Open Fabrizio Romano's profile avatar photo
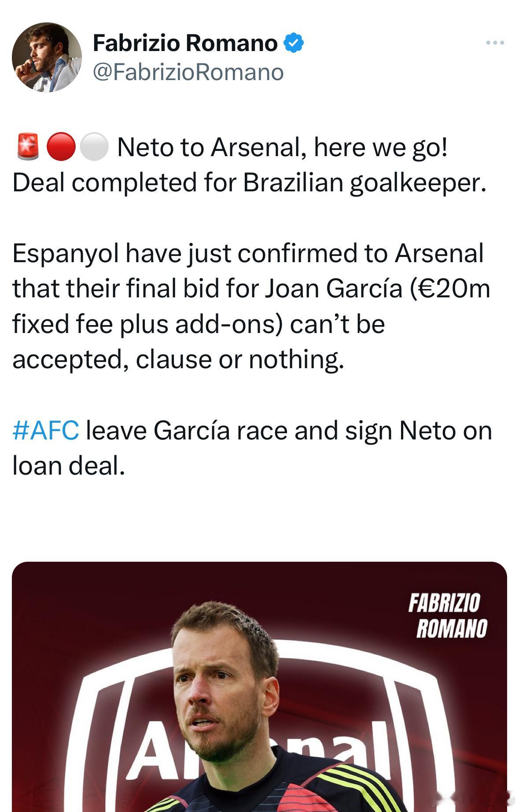The image size is (519, 812). pyautogui.click(x=47, y=57)
